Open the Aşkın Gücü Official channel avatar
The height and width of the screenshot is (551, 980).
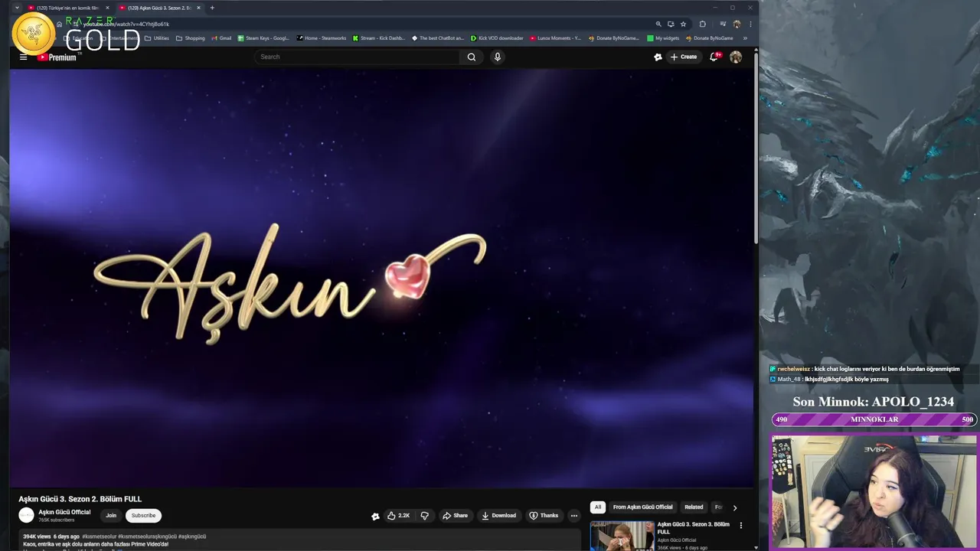coord(27,516)
